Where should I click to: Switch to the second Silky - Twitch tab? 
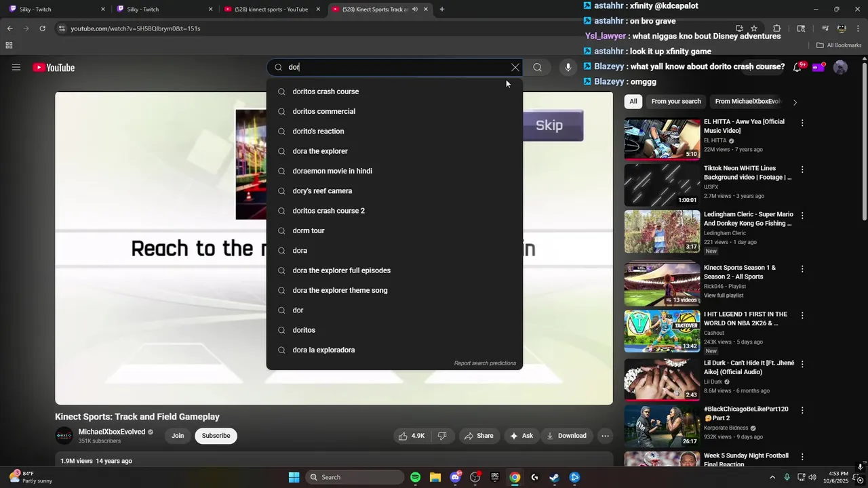[x=165, y=9]
